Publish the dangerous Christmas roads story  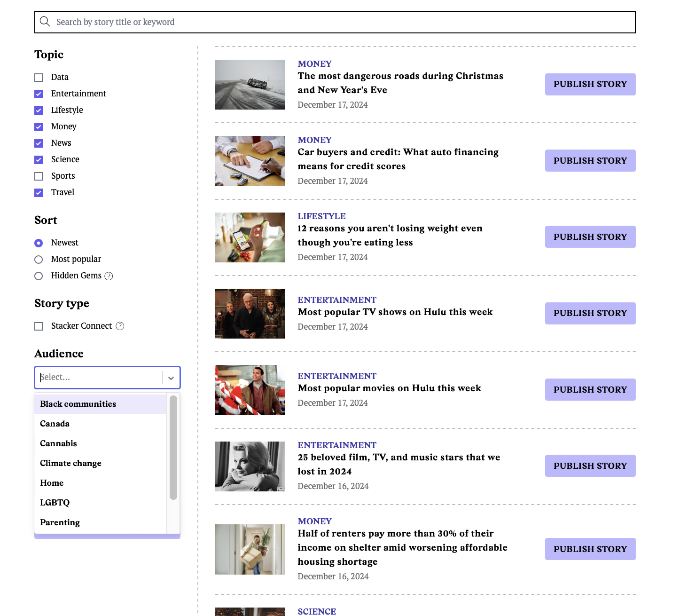pyautogui.click(x=590, y=84)
